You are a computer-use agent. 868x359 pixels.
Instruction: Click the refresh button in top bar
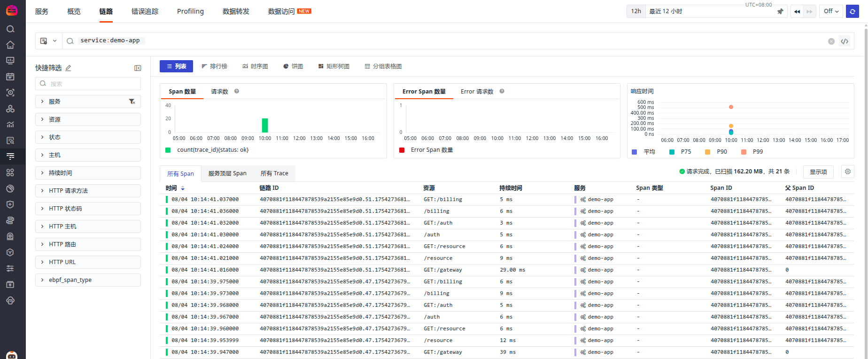coord(852,11)
